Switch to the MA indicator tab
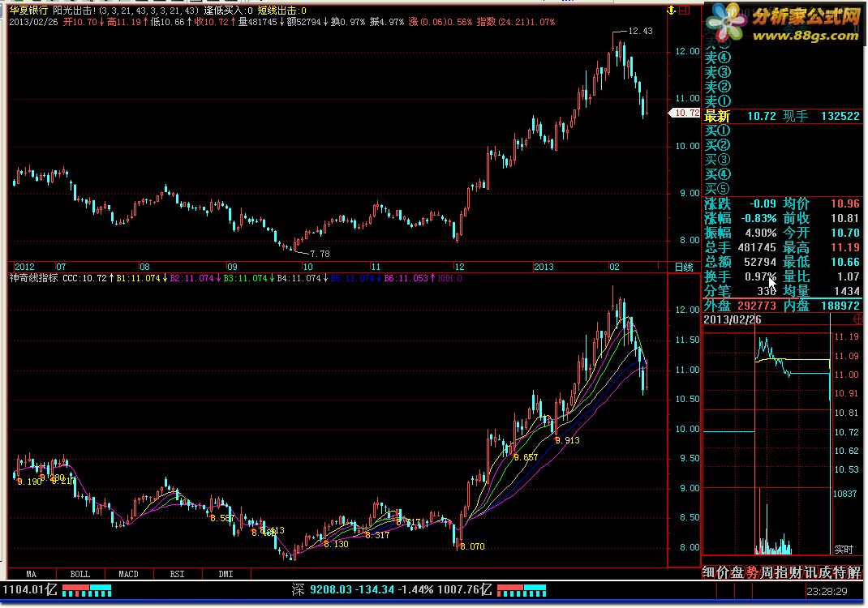This screenshot has height=608, width=868. pyautogui.click(x=32, y=574)
